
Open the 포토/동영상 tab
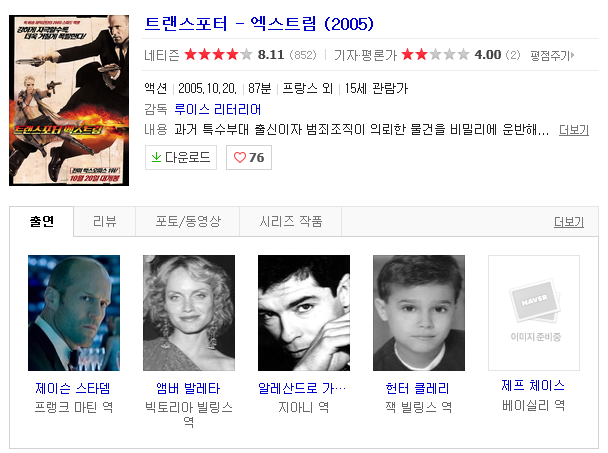pos(188,221)
